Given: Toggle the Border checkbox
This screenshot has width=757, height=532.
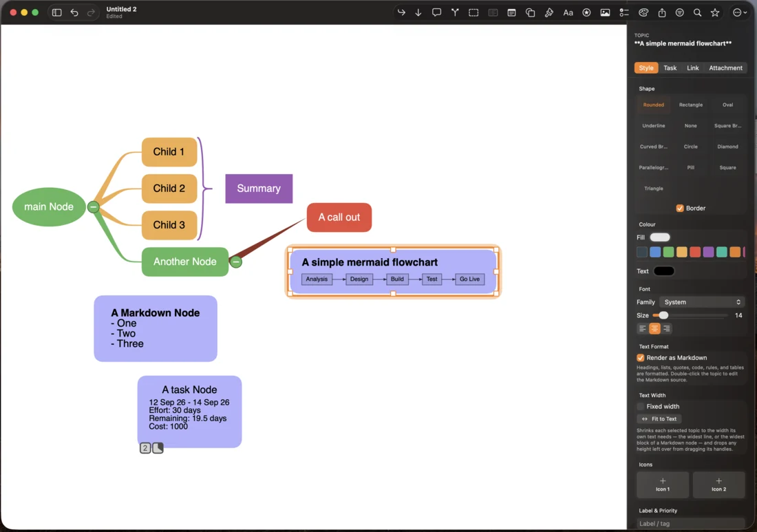Looking at the screenshot, I should coord(680,208).
